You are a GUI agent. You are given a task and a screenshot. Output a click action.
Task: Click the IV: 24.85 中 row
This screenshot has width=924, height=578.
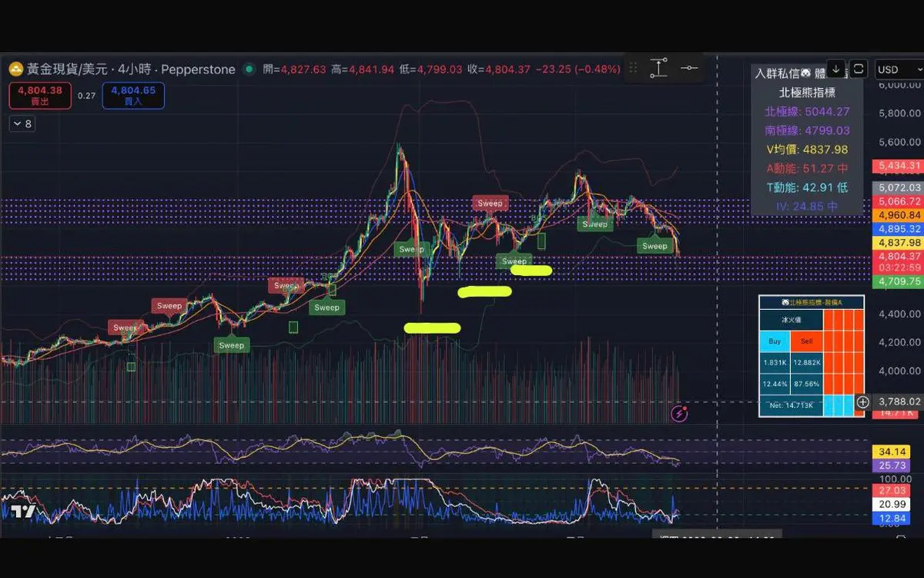click(807, 206)
